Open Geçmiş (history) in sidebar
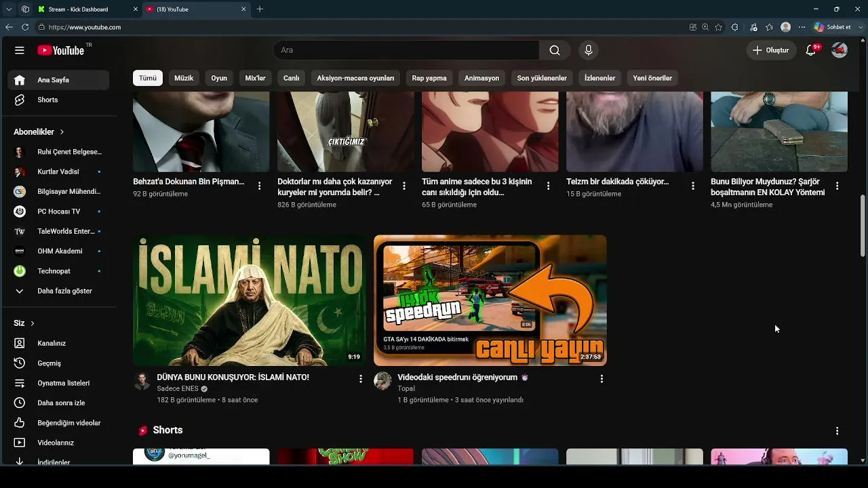 click(x=58, y=363)
